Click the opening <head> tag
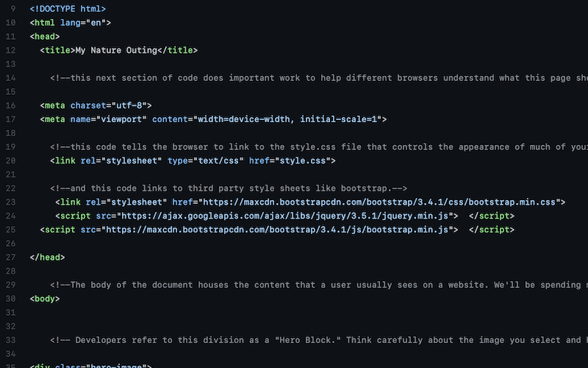588x368 pixels. pos(45,36)
